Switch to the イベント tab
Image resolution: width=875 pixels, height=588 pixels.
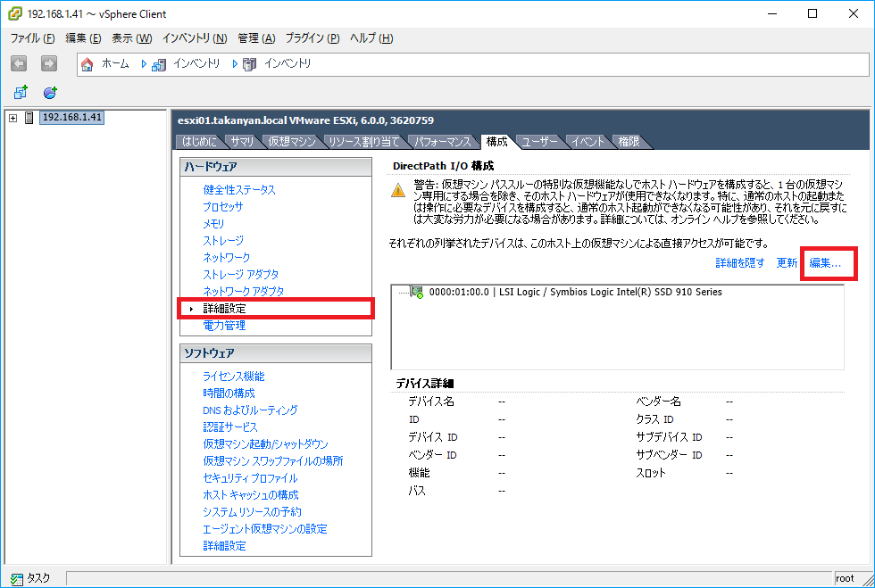587,142
